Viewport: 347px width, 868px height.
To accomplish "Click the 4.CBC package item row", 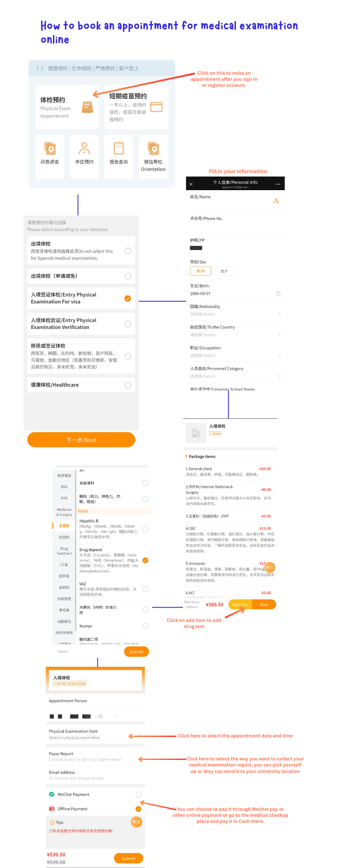I will pyautogui.click(x=230, y=539).
